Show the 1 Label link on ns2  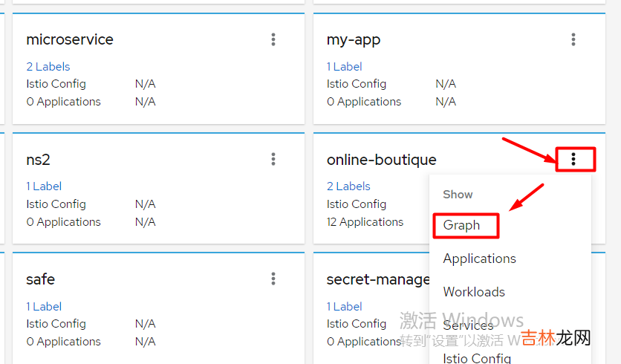pos(44,186)
